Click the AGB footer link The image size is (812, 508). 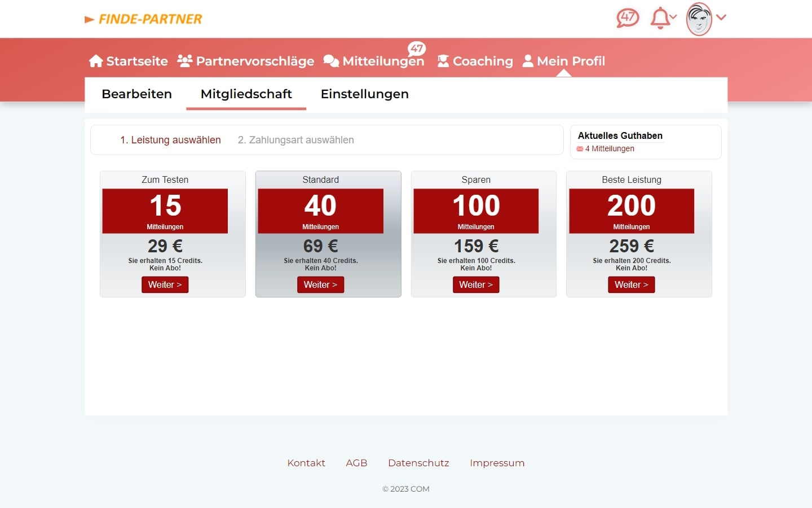coord(356,462)
